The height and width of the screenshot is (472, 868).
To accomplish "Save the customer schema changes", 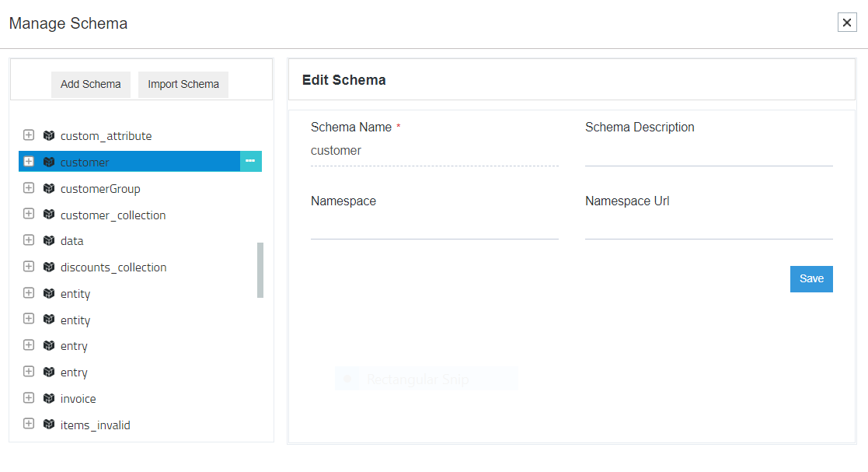I will click(811, 278).
